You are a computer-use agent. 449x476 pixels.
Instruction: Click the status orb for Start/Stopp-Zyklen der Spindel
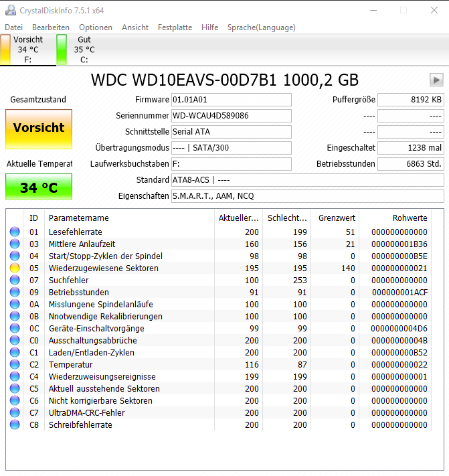[x=15, y=256]
